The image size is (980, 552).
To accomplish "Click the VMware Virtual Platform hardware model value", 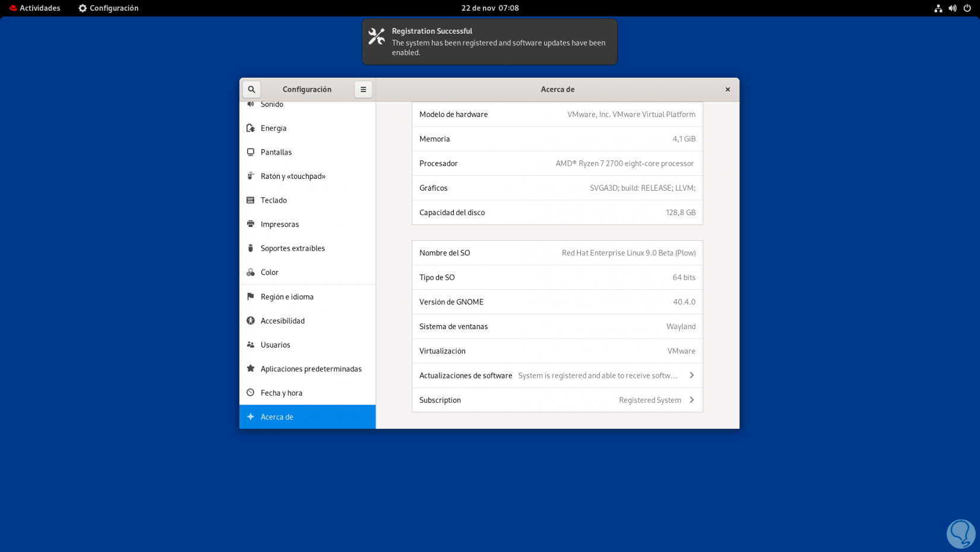I will point(631,114).
